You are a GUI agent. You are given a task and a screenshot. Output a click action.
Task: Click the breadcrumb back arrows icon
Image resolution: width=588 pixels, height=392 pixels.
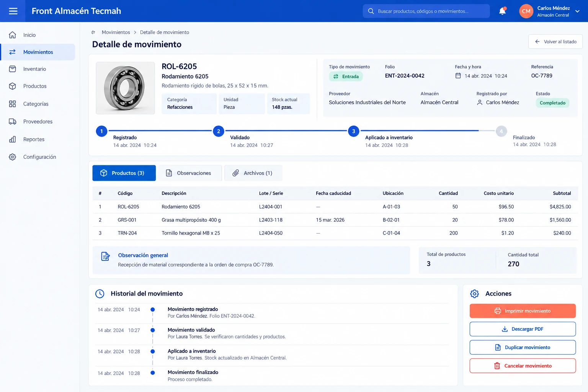click(93, 33)
